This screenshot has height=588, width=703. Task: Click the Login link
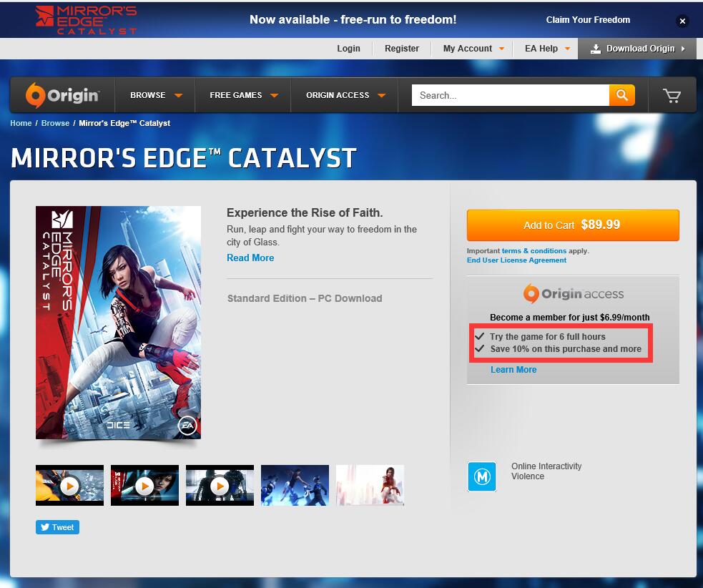[348, 49]
